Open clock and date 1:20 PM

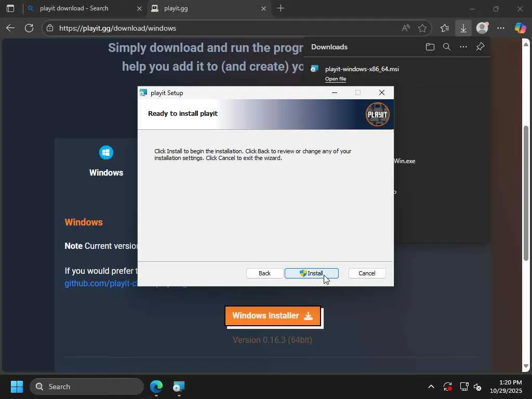coord(506,387)
